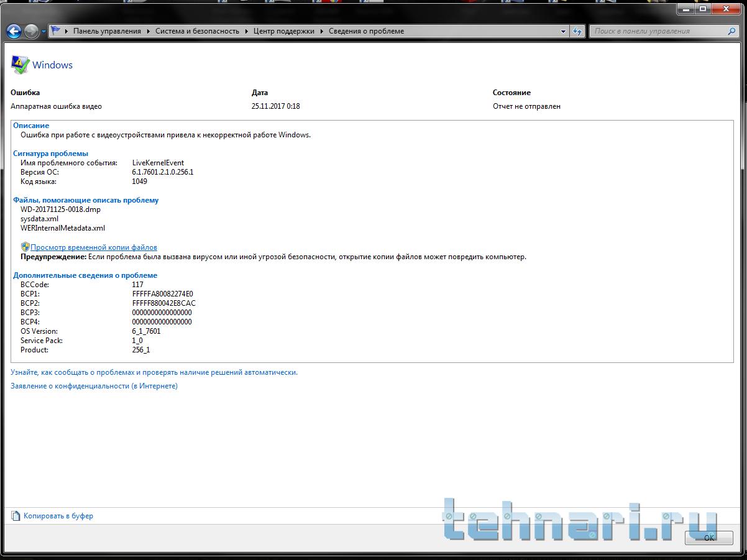The height and width of the screenshot is (560, 747).
Task: Open Заявление о конфиденциальности (в Интернете) link
Action: [x=94, y=386]
